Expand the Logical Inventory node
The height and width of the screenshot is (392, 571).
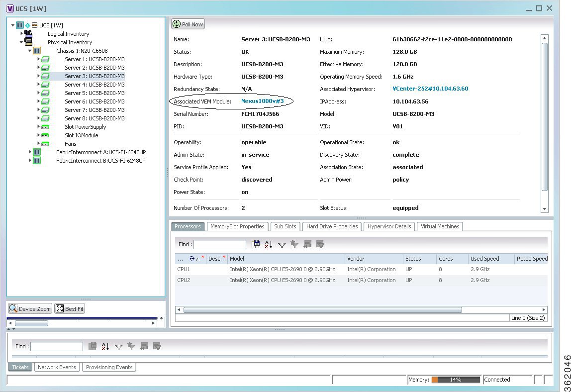coord(21,33)
